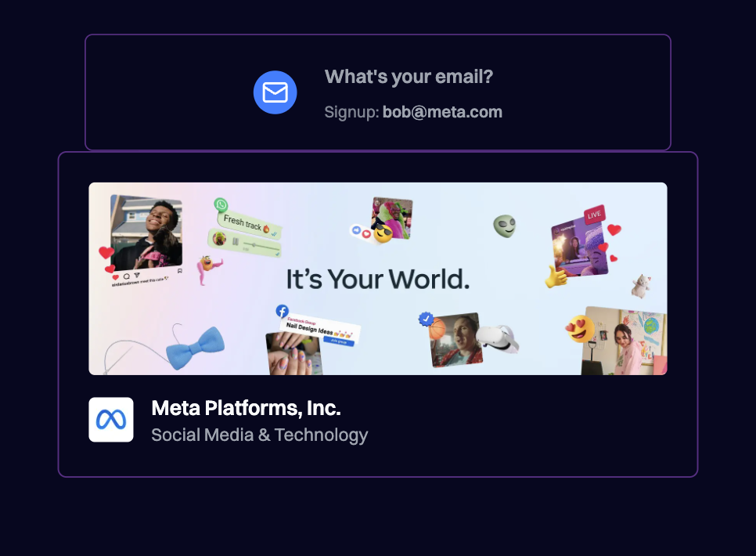The image size is (756, 556).
Task: Click the alien emoji in the banner
Action: [x=505, y=226]
